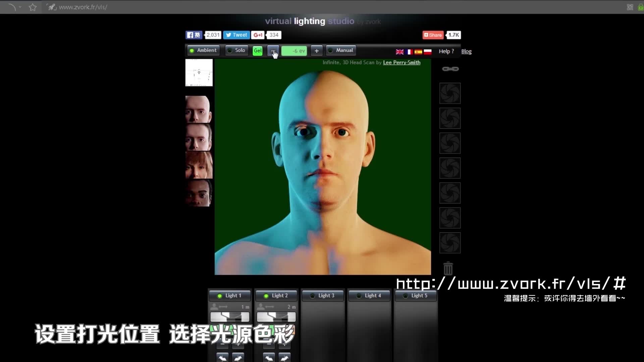Click the second aperture snapshot slot

(x=450, y=118)
